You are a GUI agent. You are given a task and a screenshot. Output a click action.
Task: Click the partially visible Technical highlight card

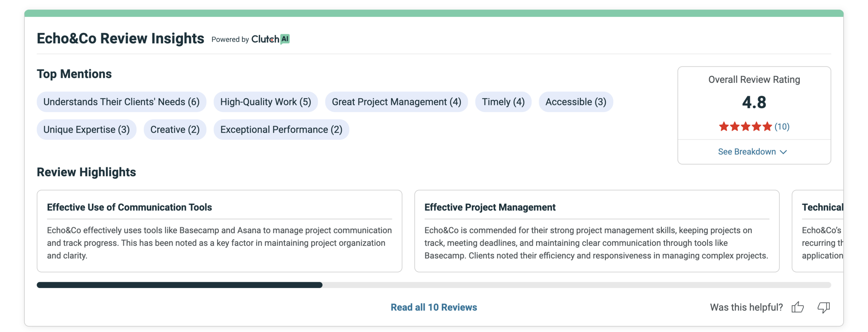(x=821, y=231)
